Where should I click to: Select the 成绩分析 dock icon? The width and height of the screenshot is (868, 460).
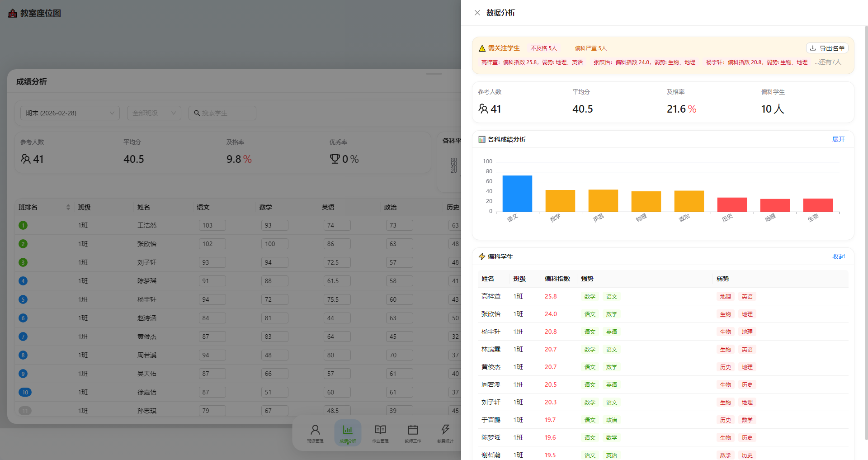coord(348,433)
